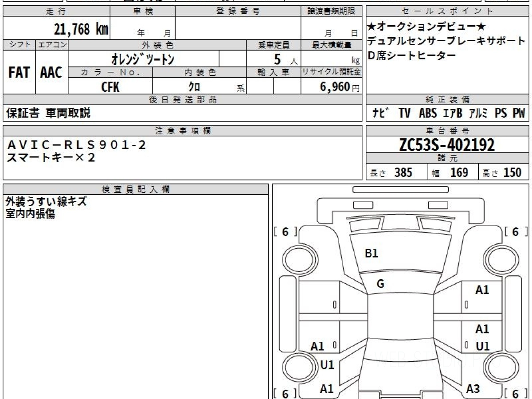
Task: Click the exterior color オレンジツートン
Action: pyautogui.click(x=143, y=59)
